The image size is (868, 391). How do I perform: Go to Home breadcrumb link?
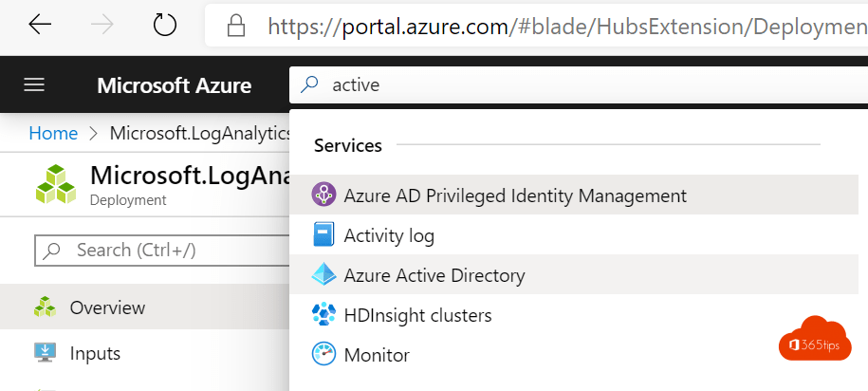pyautogui.click(x=53, y=133)
